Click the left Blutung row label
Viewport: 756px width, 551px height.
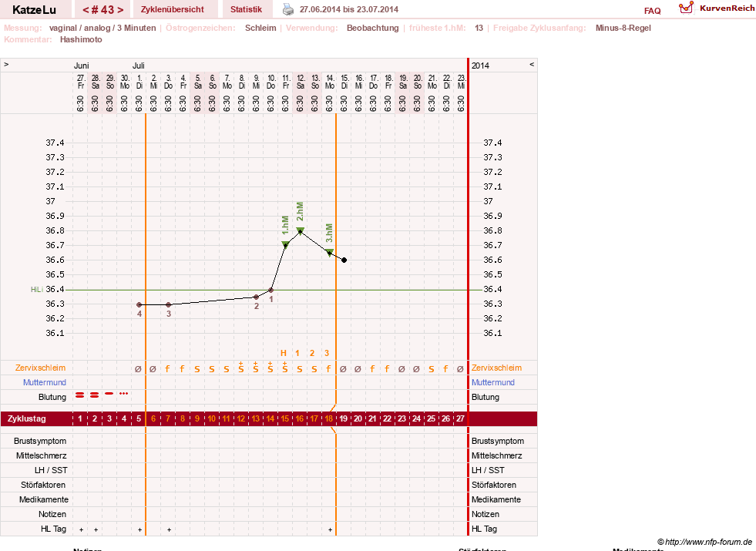(x=52, y=397)
